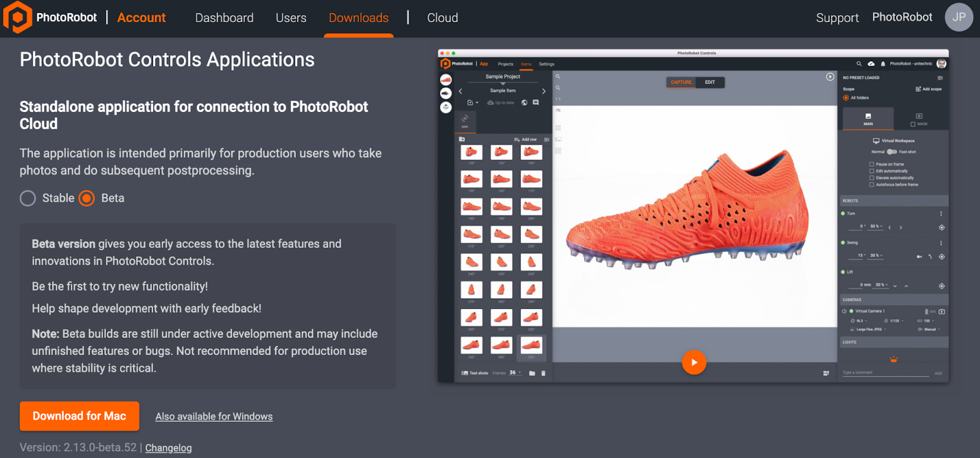Click the 3D spin icon in items panel
The image size is (980, 458).
(465, 119)
